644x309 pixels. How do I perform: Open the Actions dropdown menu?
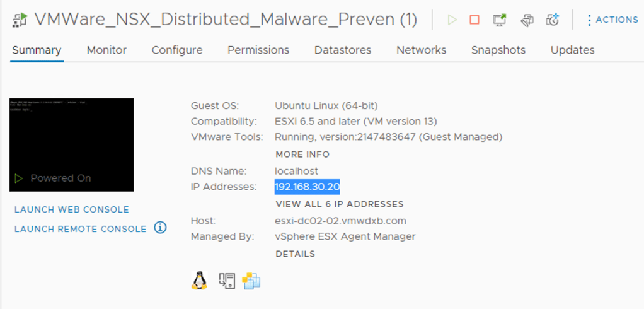(x=611, y=20)
